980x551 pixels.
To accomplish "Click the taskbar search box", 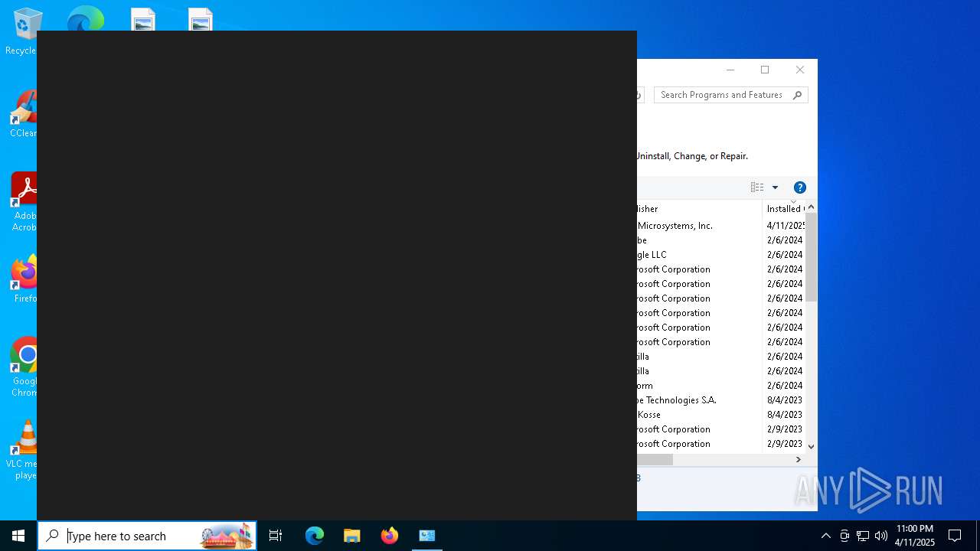I will point(147,536).
